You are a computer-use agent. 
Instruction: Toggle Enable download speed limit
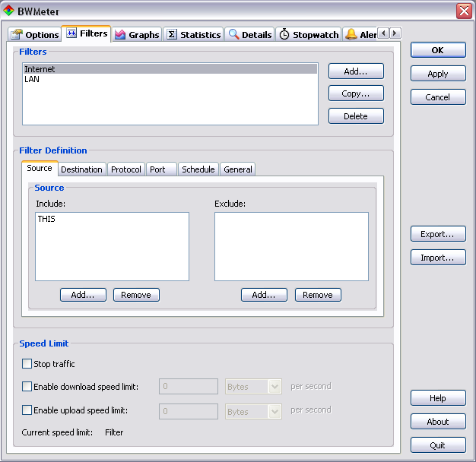click(x=27, y=387)
